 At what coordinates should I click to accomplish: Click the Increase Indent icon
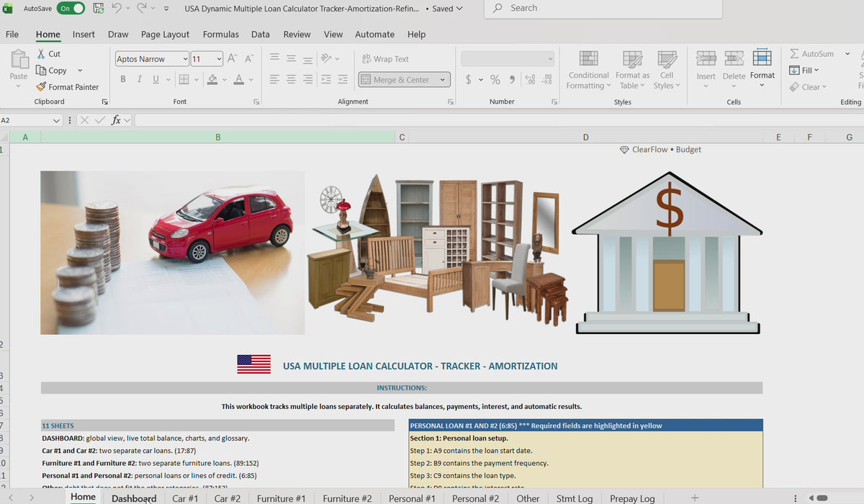[x=343, y=79]
